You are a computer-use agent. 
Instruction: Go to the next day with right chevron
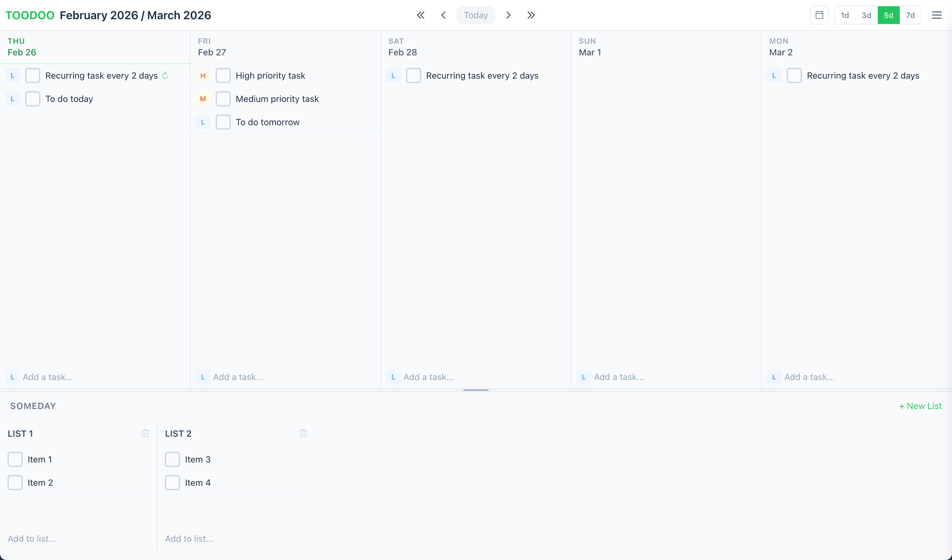[x=508, y=15]
